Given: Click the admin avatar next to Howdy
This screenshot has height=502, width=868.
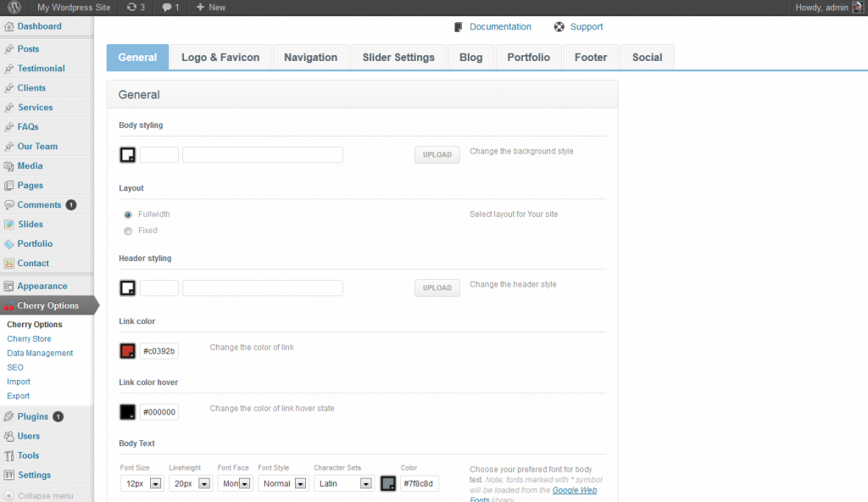Looking at the screenshot, I should [858, 7].
